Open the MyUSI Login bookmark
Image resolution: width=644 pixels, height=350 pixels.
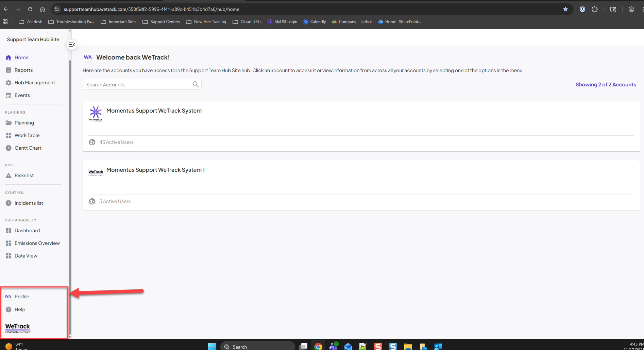[282, 22]
